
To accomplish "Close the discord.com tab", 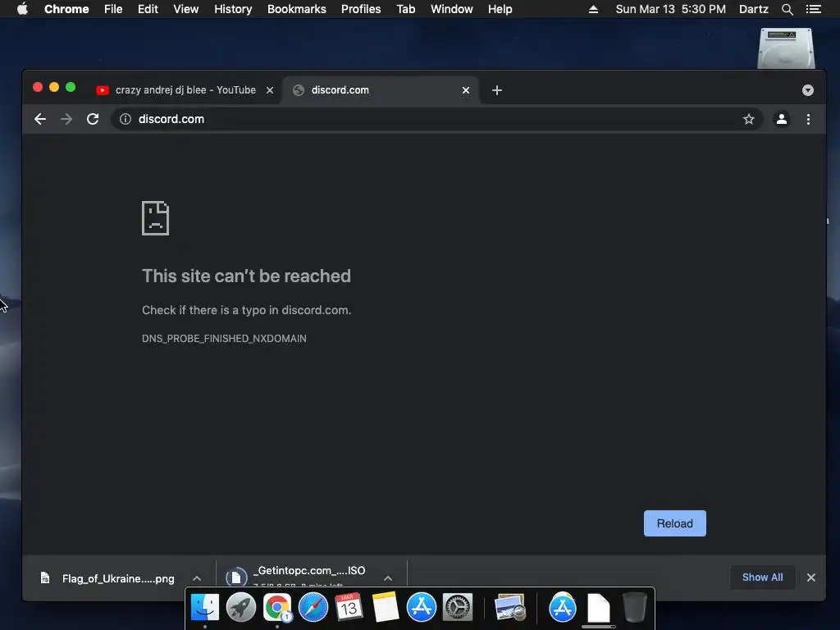I will pos(466,90).
